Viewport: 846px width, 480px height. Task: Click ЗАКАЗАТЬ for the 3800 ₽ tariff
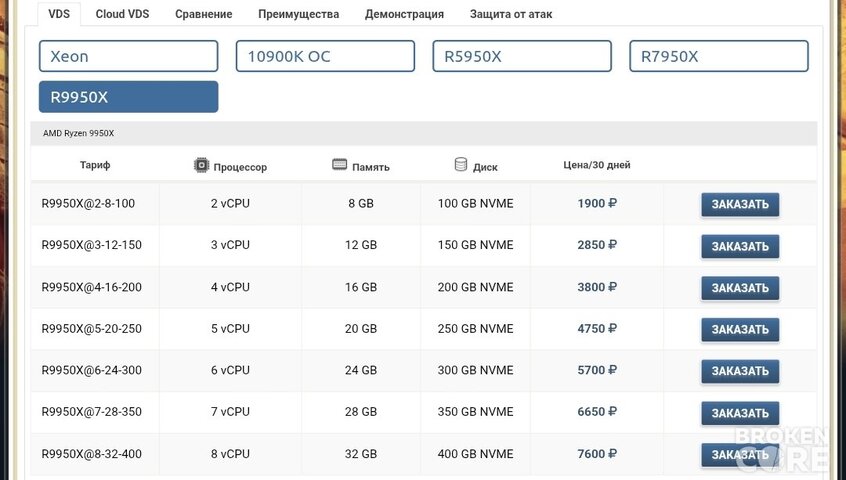click(x=740, y=288)
